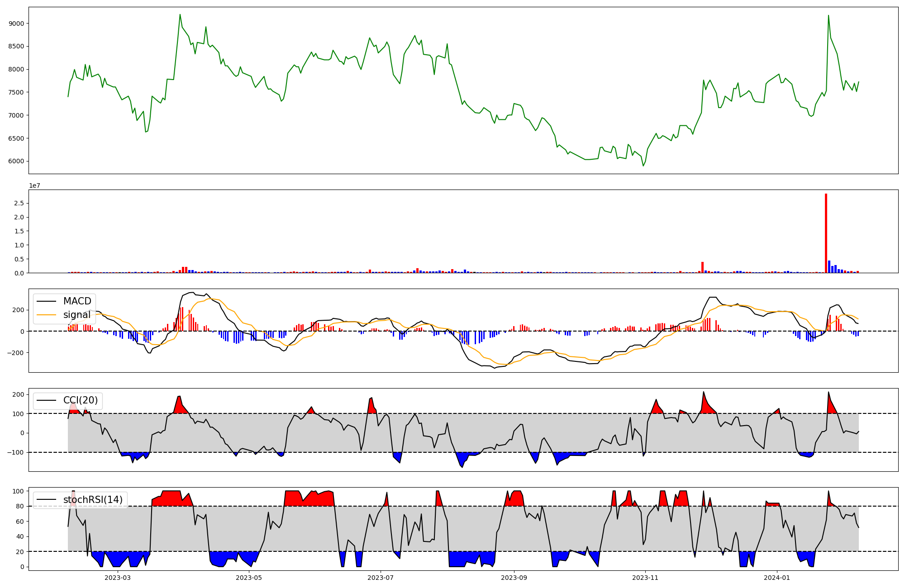Select the CCI(20) legend entry
The height and width of the screenshot is (588, 905).
pos(80,400)
